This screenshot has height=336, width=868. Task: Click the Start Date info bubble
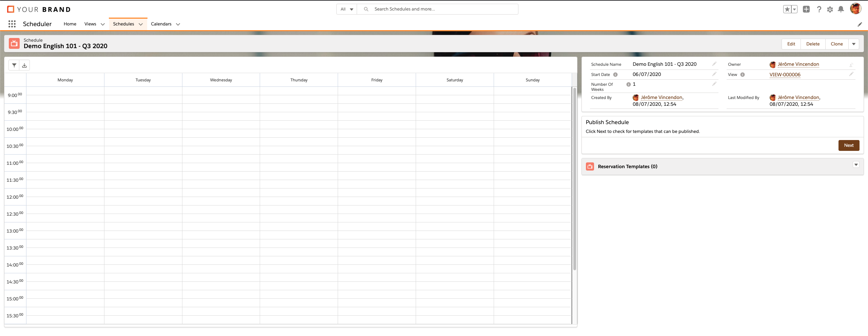coord(615,74)
